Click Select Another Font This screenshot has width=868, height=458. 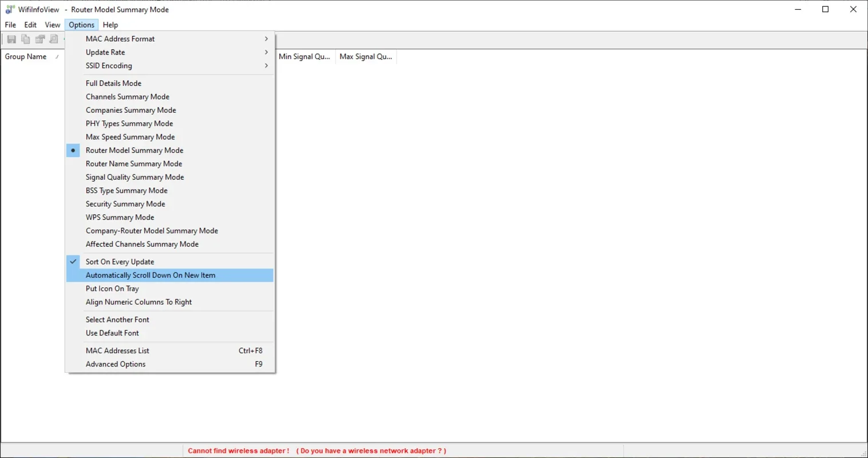170,319
